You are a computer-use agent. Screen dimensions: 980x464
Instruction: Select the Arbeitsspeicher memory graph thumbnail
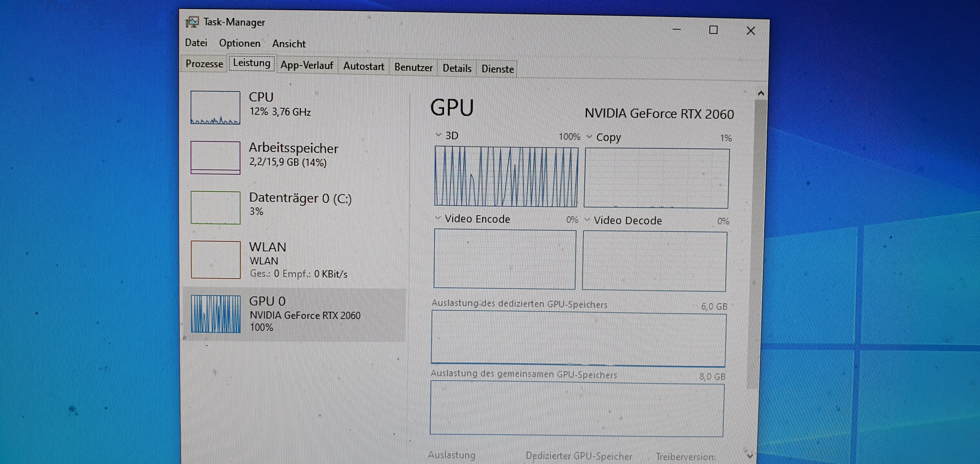click(x=215, y=157)
